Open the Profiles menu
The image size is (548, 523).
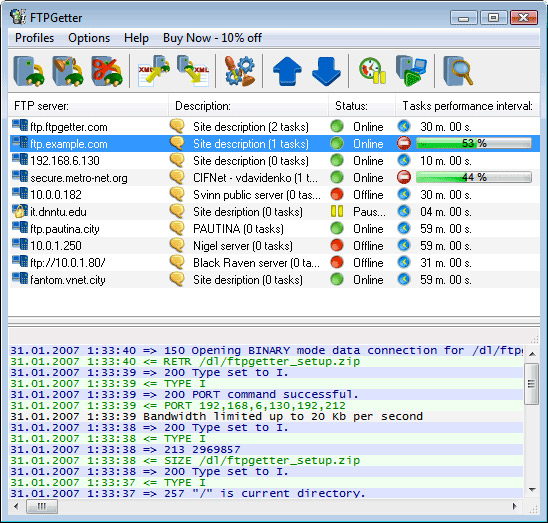coord(34,38)
